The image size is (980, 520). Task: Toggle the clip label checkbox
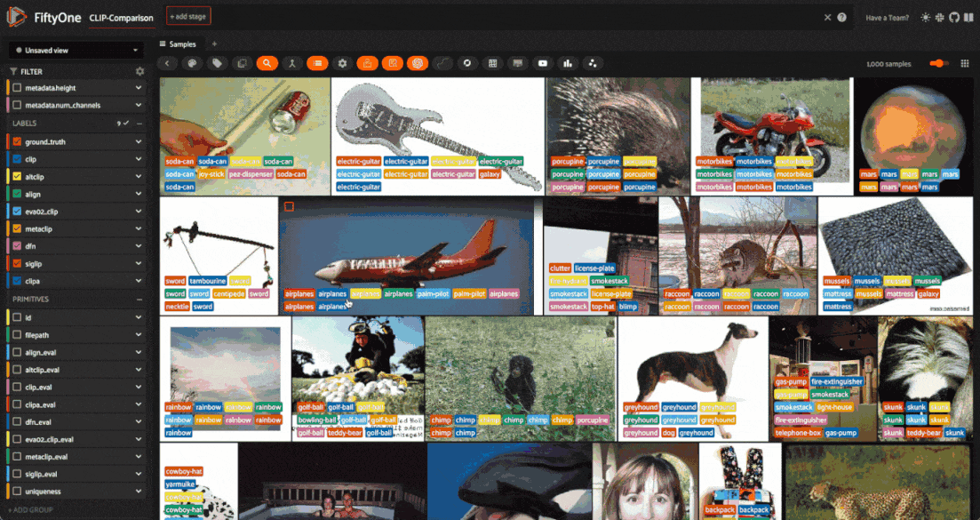click(x=17, y=159)
